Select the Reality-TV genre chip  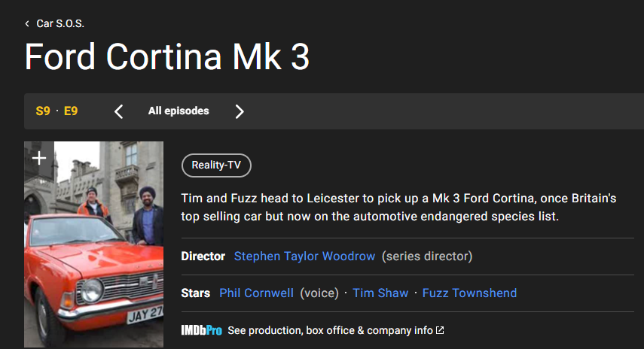click(x=216, y=165)
